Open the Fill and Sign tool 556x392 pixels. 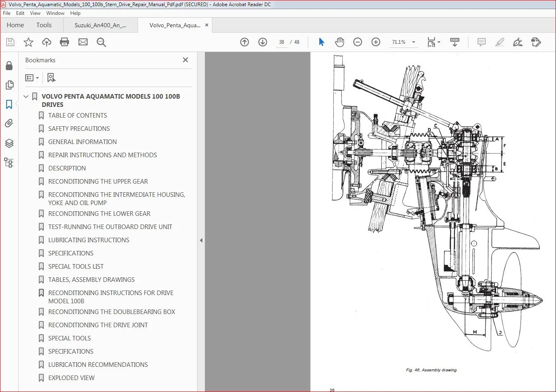tap(518, 42)
